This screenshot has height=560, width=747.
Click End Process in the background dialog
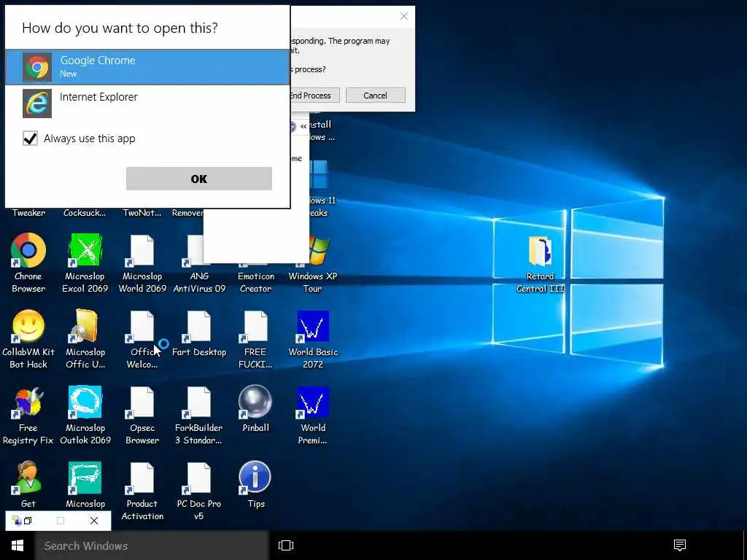314,96
